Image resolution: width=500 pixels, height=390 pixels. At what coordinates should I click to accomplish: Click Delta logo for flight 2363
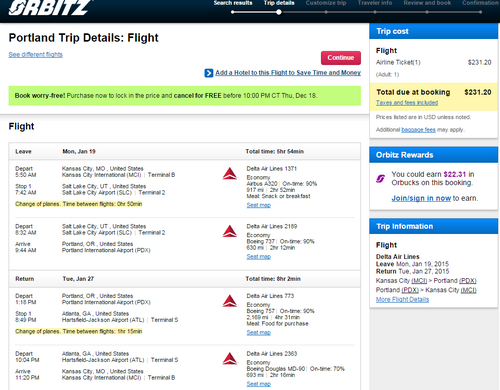point(230,359)
